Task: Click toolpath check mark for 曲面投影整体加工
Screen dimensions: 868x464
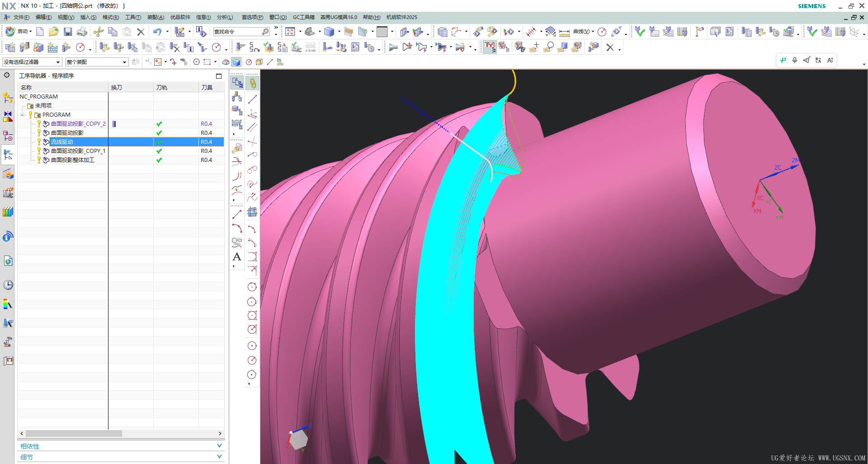Action: (x=159, y=160)
